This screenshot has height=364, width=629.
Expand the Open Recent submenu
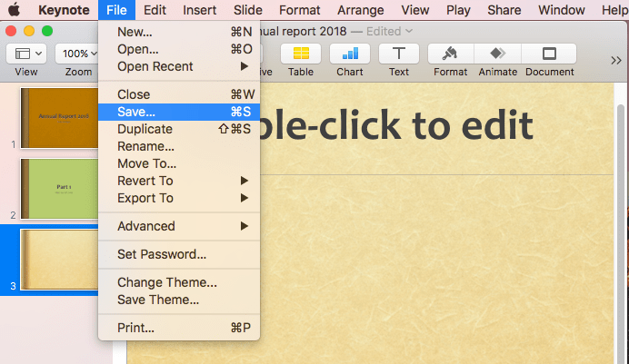tap(179, 66)
